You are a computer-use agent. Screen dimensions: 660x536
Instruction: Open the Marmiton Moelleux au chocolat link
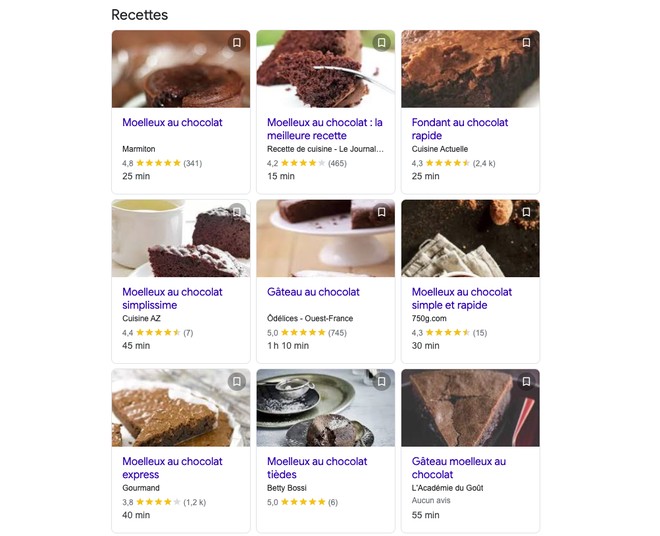click(x=172, y=123)
